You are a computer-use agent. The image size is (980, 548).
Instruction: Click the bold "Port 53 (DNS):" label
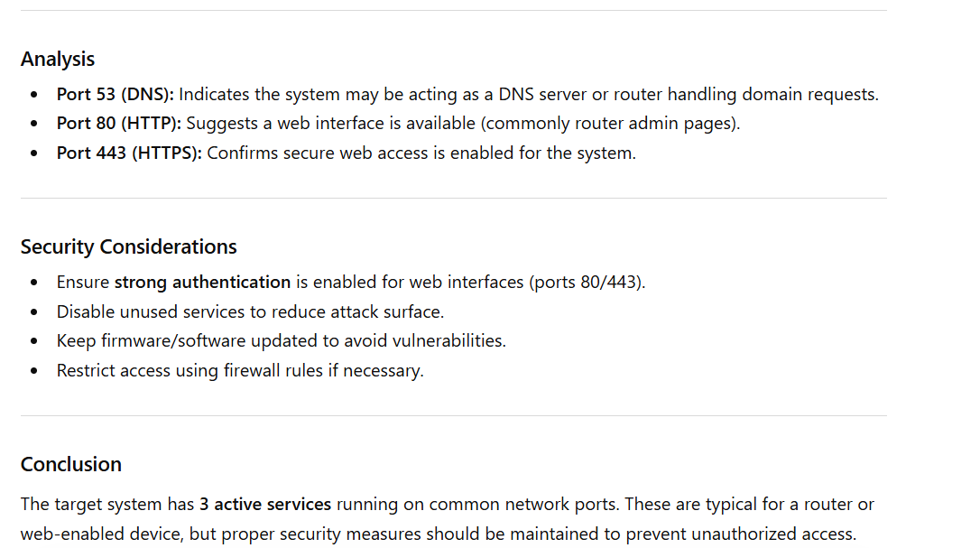pos(115,95)
